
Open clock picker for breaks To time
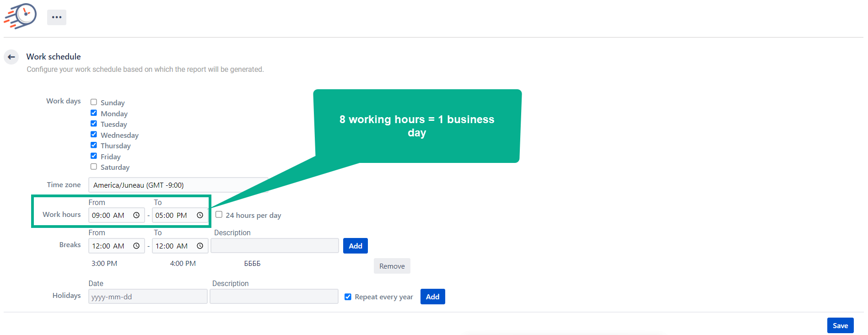pyautogui.click(x=200, y=246)
